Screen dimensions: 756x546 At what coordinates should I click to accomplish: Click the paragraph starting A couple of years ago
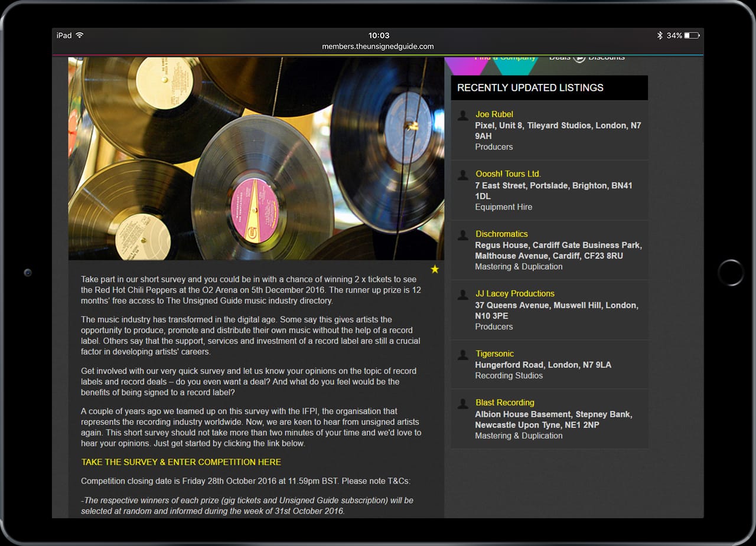pos(251,427)
